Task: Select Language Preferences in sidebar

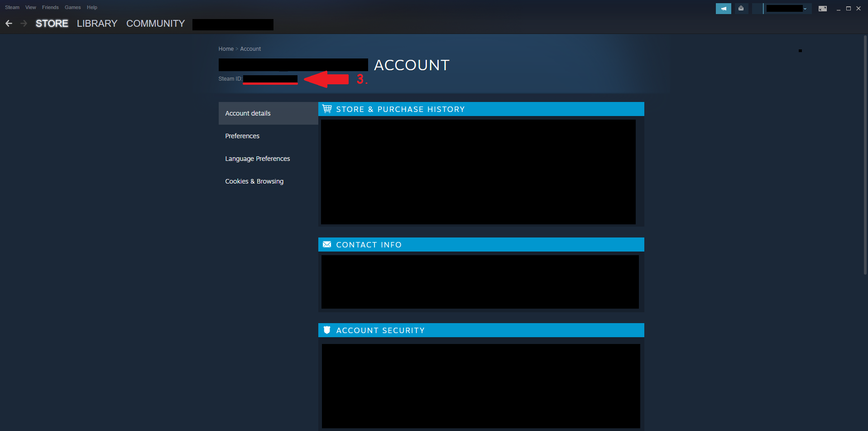Action: 269,159
